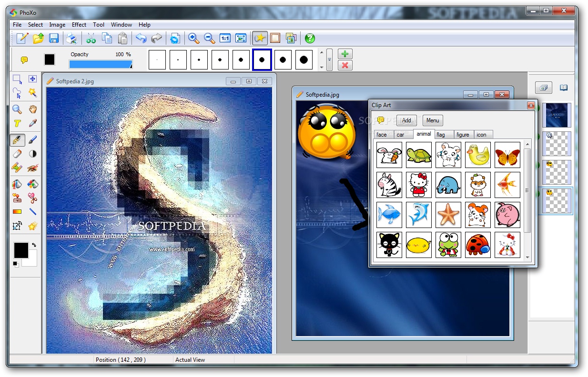The image size is (588, 377).
Task: Click the Paste clipboard icon
Action: coord(122,38)
